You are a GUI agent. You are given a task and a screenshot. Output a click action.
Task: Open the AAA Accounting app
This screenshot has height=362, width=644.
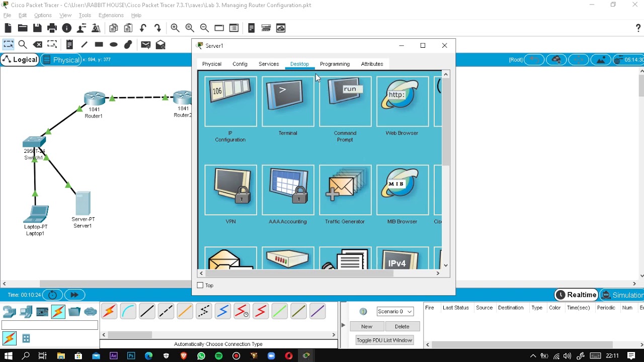coord(288,190)
